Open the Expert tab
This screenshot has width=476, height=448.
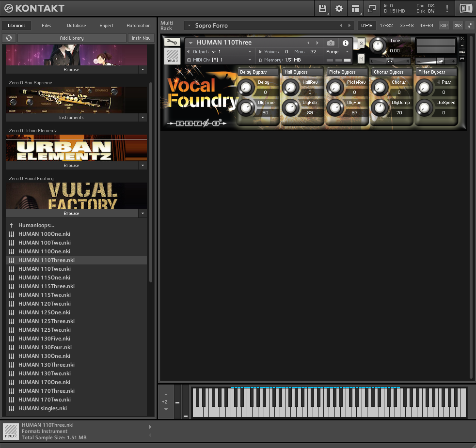pos(107,26)
